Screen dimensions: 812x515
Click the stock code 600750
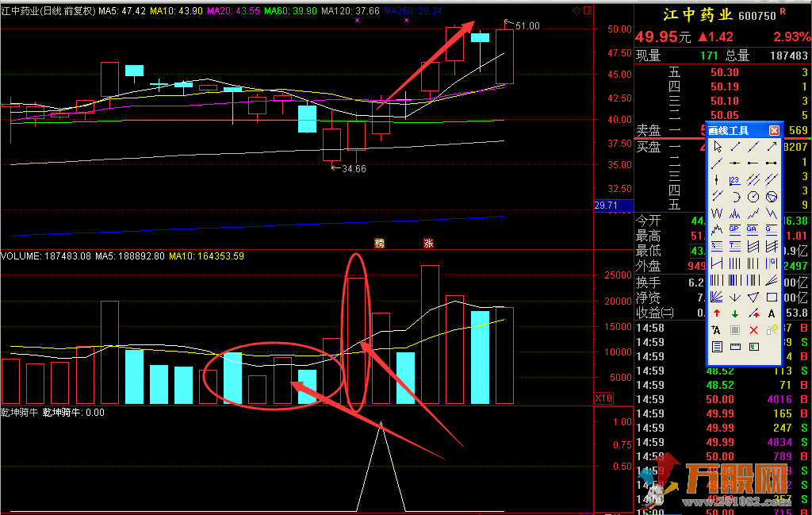click(x=757, y=16)
